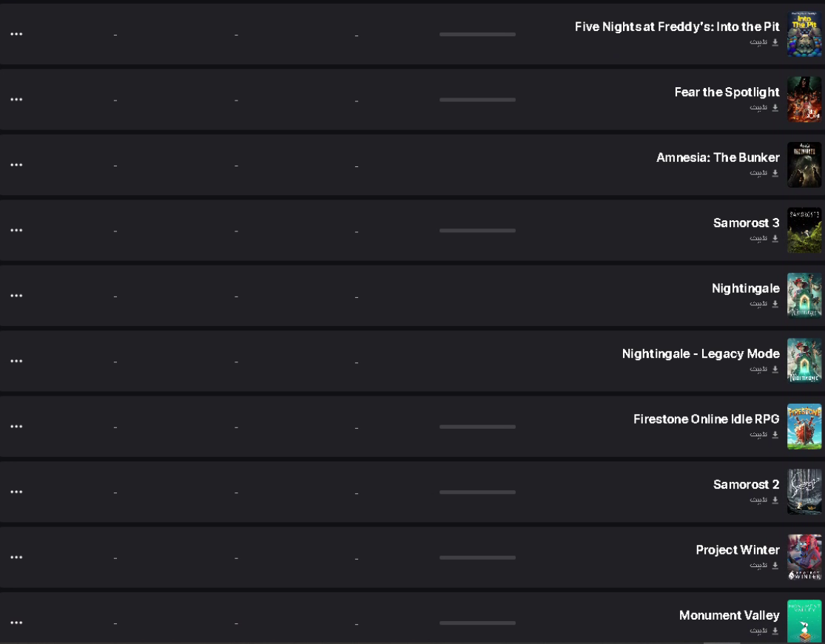825x644 pixels.
Task: Click the install download icon for Nightingale - Legacy Mode
Action: click(x=775, y=369)
